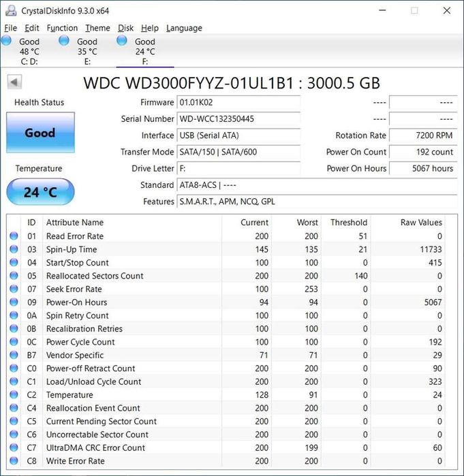
Task: Open the Function menu
Action: point(62,28)
